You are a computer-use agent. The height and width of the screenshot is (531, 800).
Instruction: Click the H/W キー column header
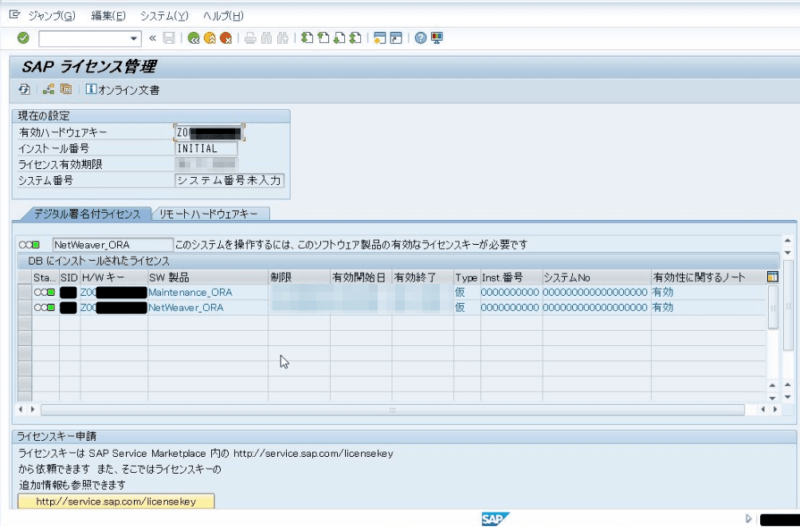click(x=114, y=277)
